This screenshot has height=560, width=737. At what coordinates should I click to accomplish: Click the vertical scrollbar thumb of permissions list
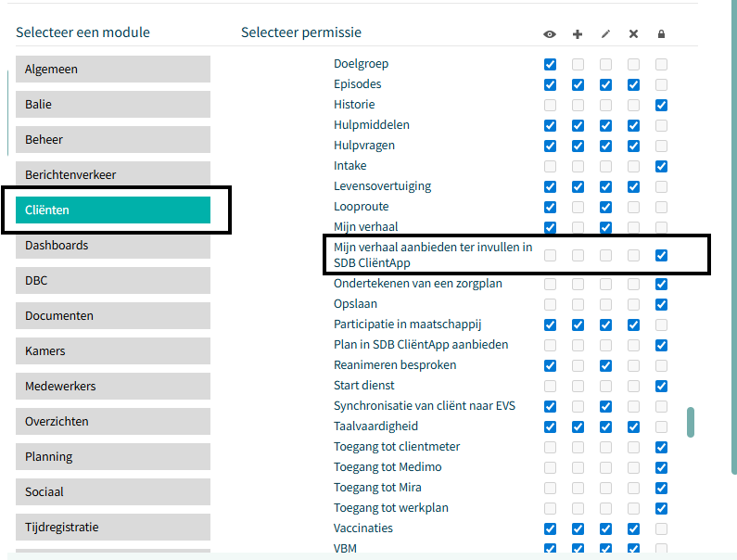[x=690, y=422]
